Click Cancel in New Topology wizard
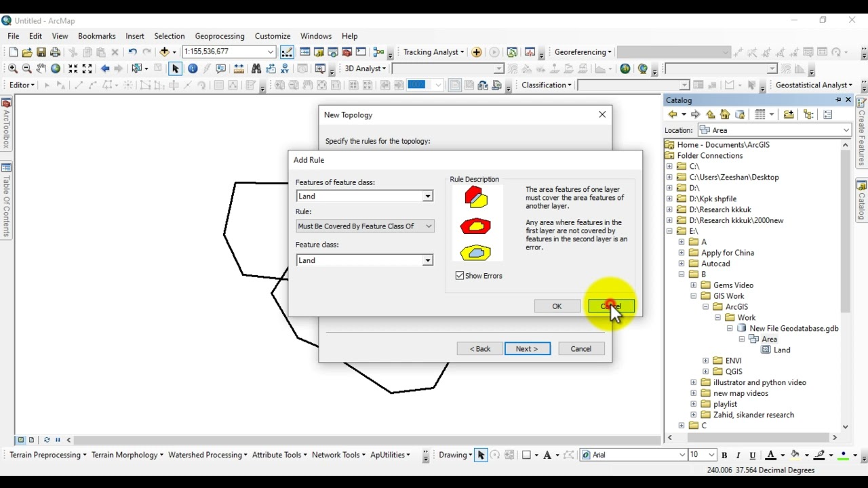Image resolution: width=868 pixels, height=488 pixels. tap(581, 349)
